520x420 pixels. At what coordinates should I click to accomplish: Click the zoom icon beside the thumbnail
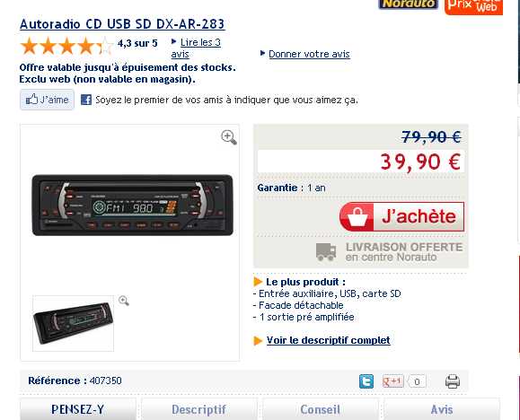coord(124,301)
